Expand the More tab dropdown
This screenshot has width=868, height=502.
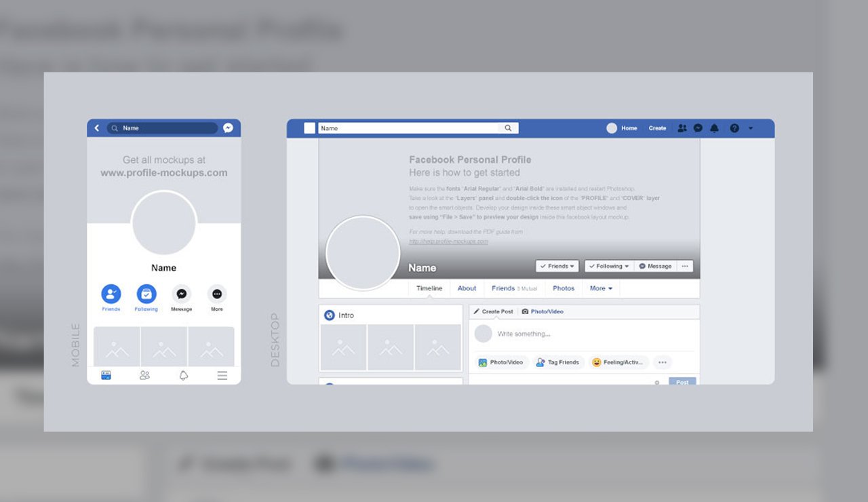(601, 288)
